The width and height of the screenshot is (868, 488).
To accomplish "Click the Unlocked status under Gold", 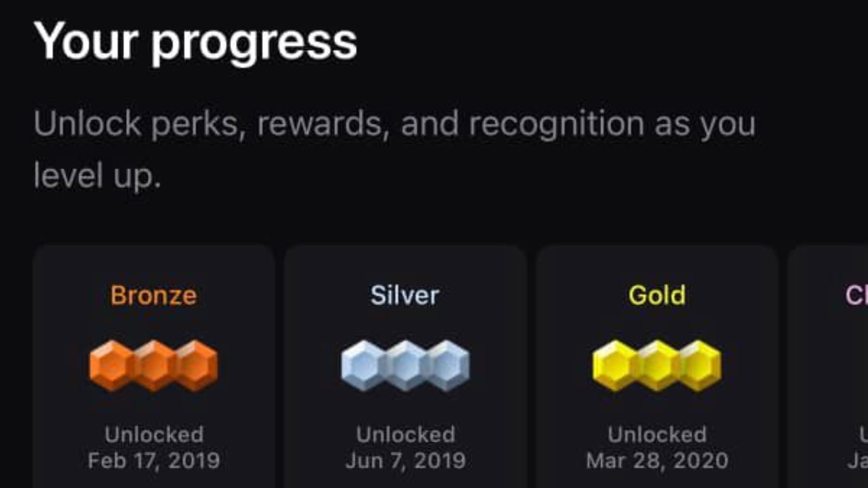I will (x=657, y=434).
